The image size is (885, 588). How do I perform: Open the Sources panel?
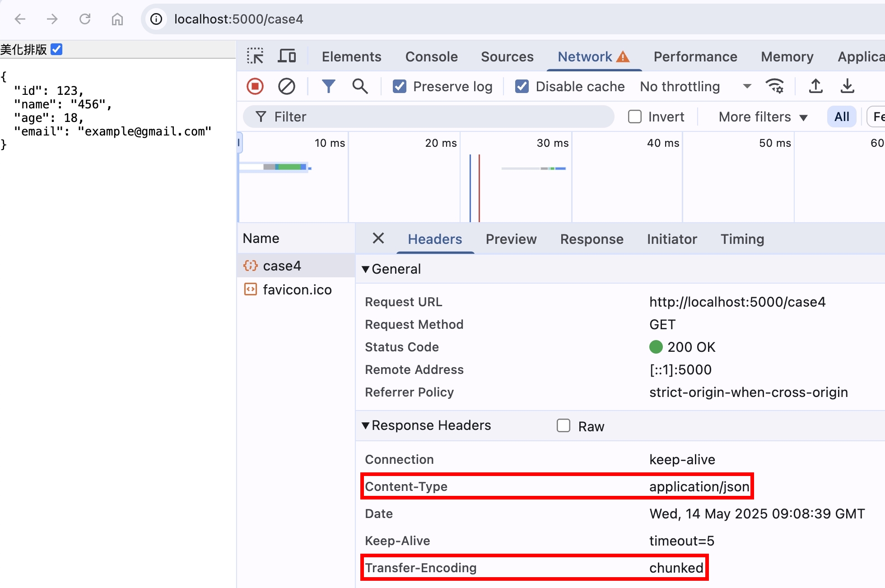pos(507,57)
